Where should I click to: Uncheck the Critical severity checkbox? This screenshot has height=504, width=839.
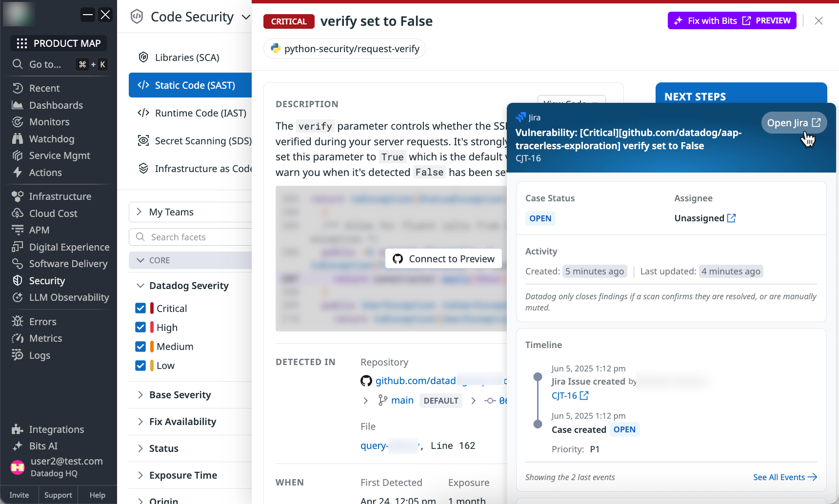[x=140, y=308]
